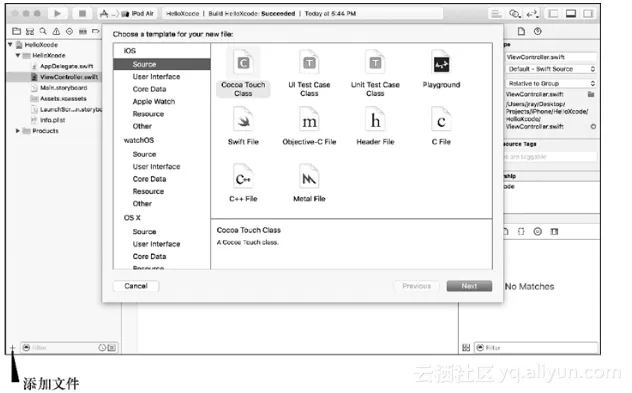632x393 pixels.
Task: Choose the Playground template
Action: (441, 69)
